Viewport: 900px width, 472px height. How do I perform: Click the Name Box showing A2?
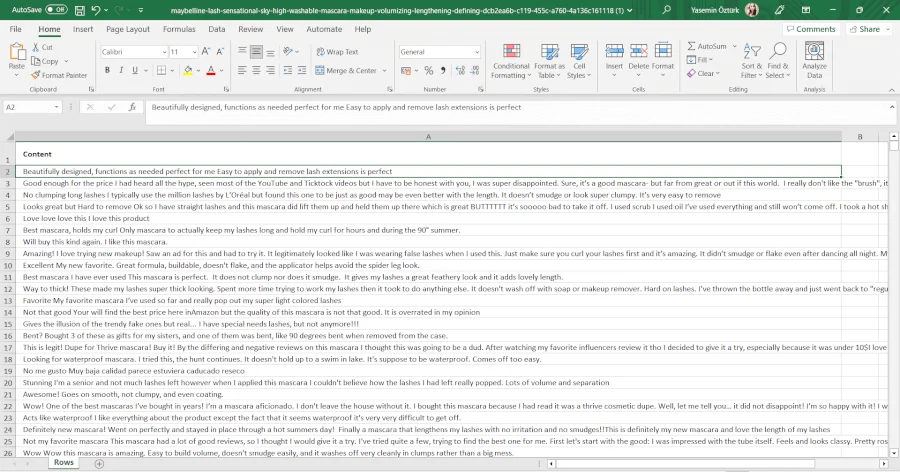coord(32,107)
